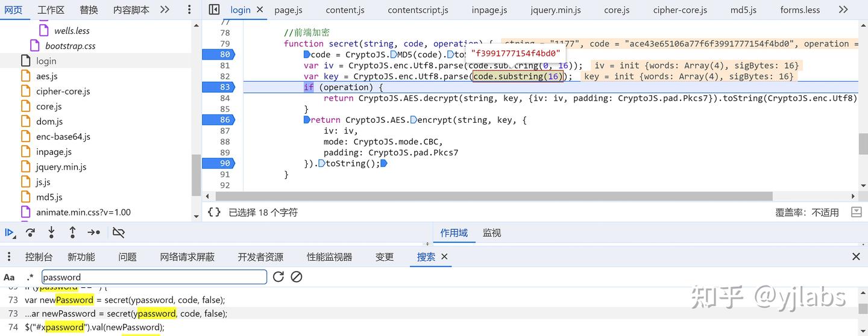The width and height of the screenshot is (868, 336).
Task: Click the password search input field
Action: coord(154,277)
